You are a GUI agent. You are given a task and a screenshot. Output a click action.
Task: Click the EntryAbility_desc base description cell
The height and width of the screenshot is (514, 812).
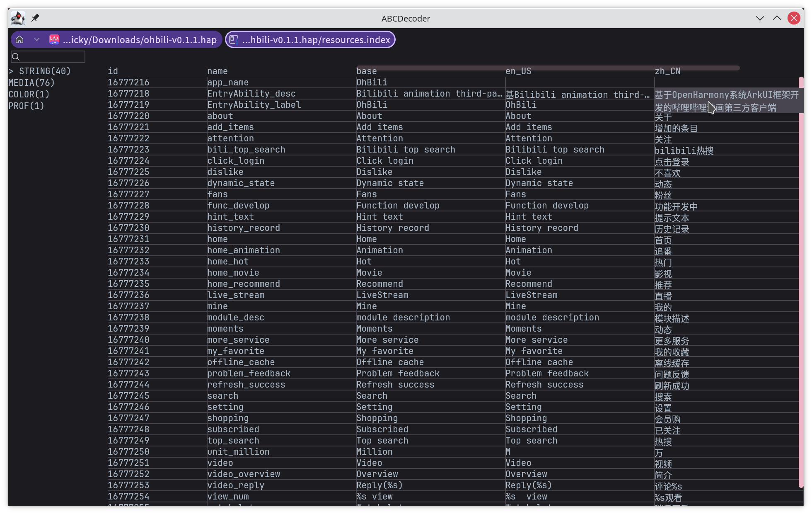[430, 93]
